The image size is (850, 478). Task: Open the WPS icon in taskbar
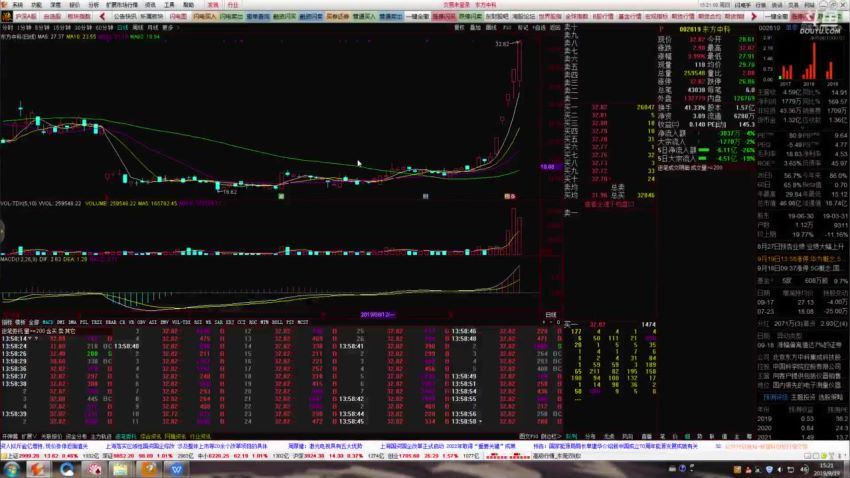(x=177, y=469)
